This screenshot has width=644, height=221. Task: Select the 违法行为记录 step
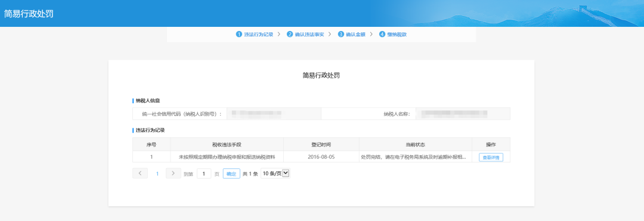258,35
